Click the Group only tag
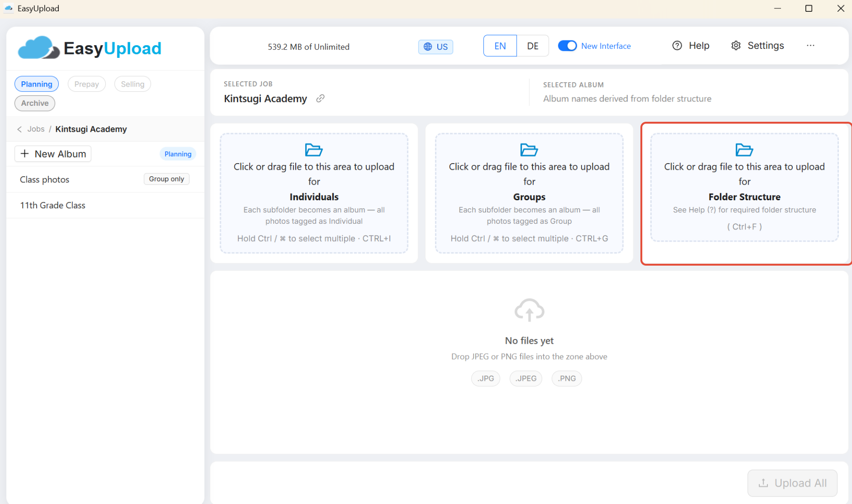 166,179
